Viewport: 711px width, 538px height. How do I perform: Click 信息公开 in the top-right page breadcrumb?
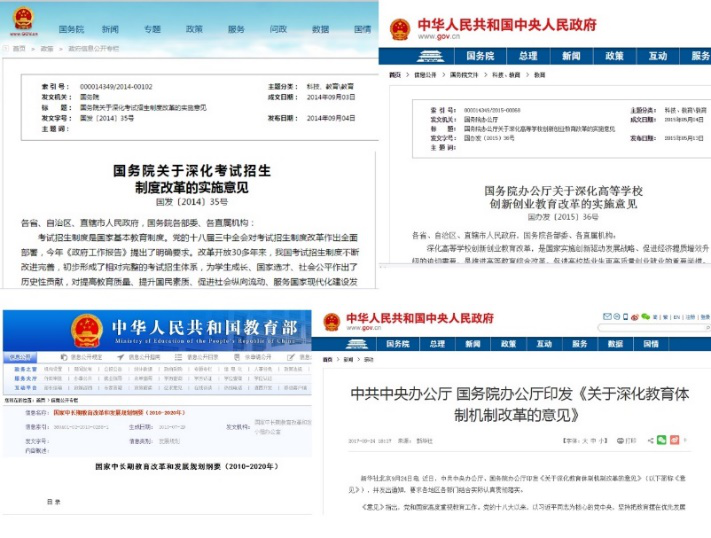pyautogui.click(x=425, y=75)
